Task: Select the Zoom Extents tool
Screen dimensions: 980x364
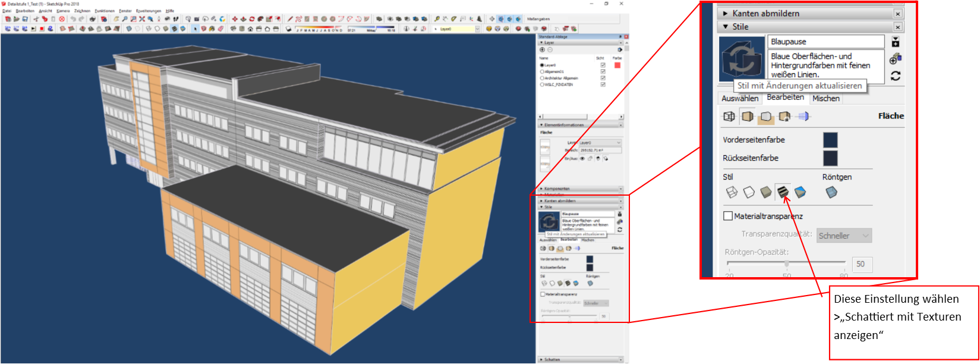Action: (x=141, y=19)
